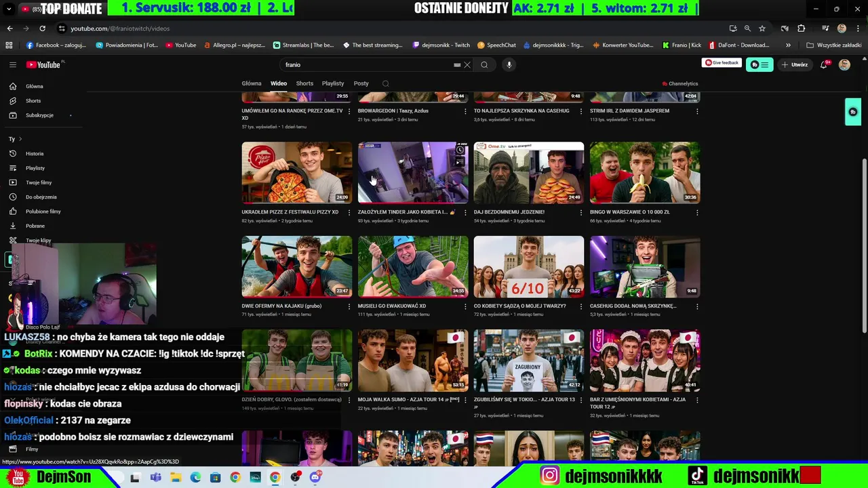
Task: Open OBS from the taskbar
Action: (295, 477)
